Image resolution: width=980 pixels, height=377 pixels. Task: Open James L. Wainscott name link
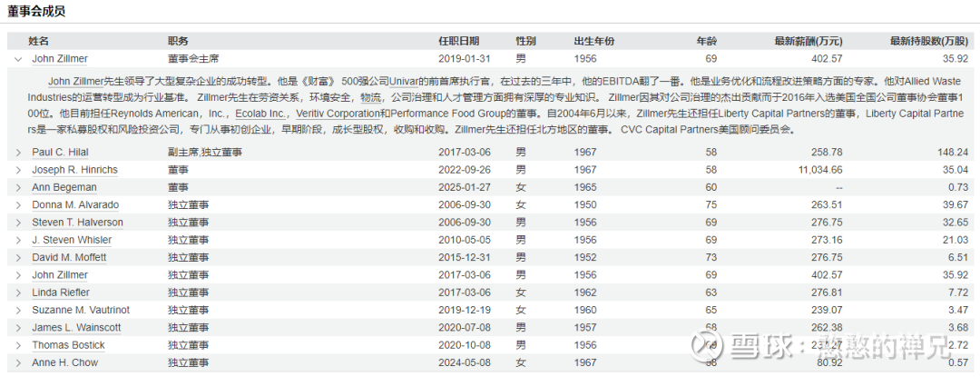pos(76,327)
